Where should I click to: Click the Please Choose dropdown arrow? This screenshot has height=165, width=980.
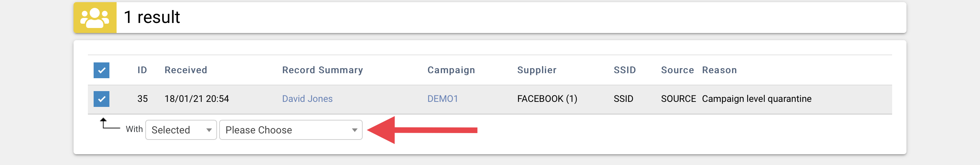[x=354, y=131]
